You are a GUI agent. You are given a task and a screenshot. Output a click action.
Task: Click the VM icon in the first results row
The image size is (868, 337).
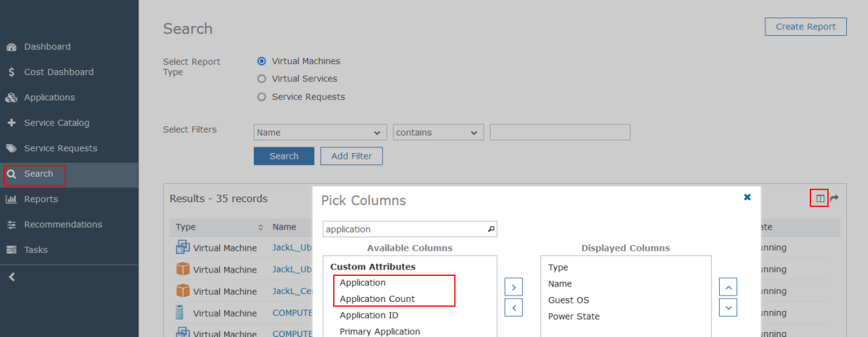tap(183, 247)
